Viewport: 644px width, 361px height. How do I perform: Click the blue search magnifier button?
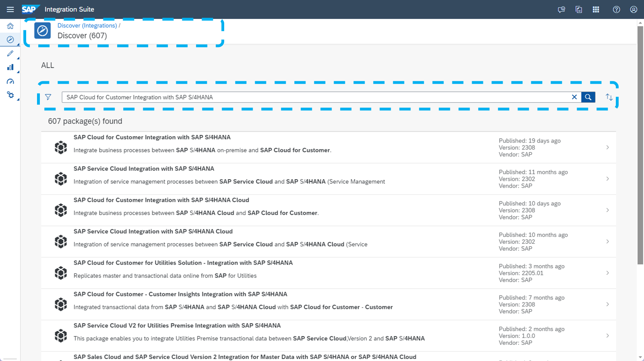588,97
